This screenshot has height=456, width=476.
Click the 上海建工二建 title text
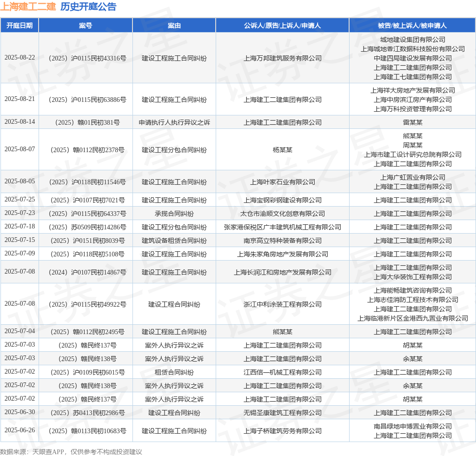[x=28, y=7]
